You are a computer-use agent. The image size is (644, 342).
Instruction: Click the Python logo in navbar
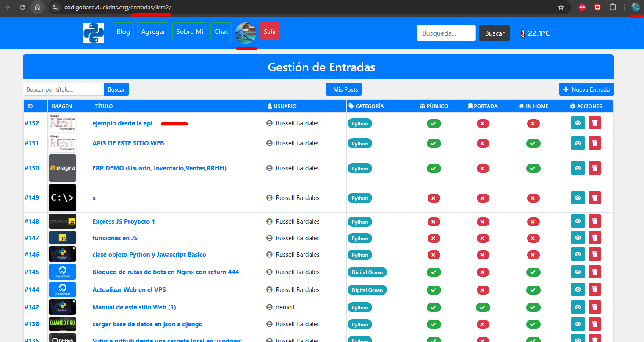[x=94, y=33]
